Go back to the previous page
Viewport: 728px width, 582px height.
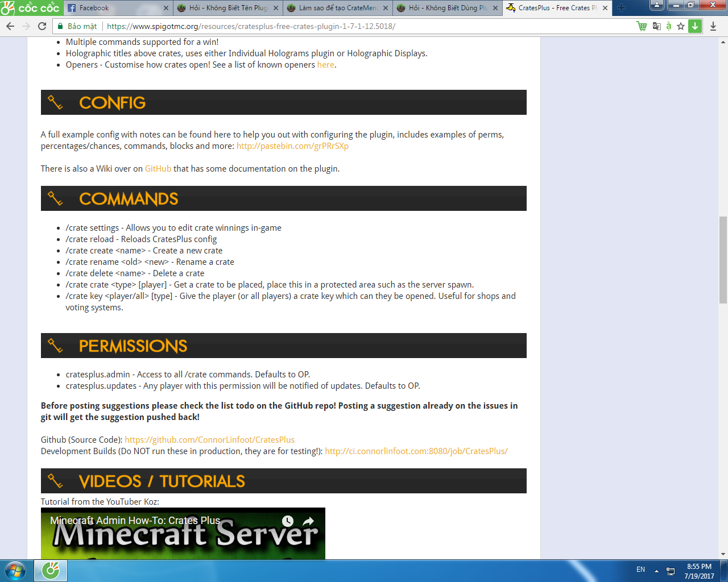(10, 26)
